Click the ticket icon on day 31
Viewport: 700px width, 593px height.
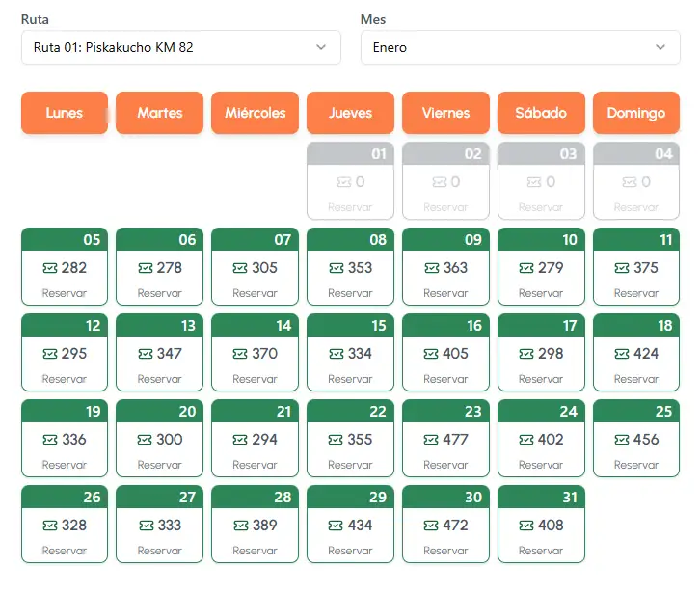tap(526, 526)
